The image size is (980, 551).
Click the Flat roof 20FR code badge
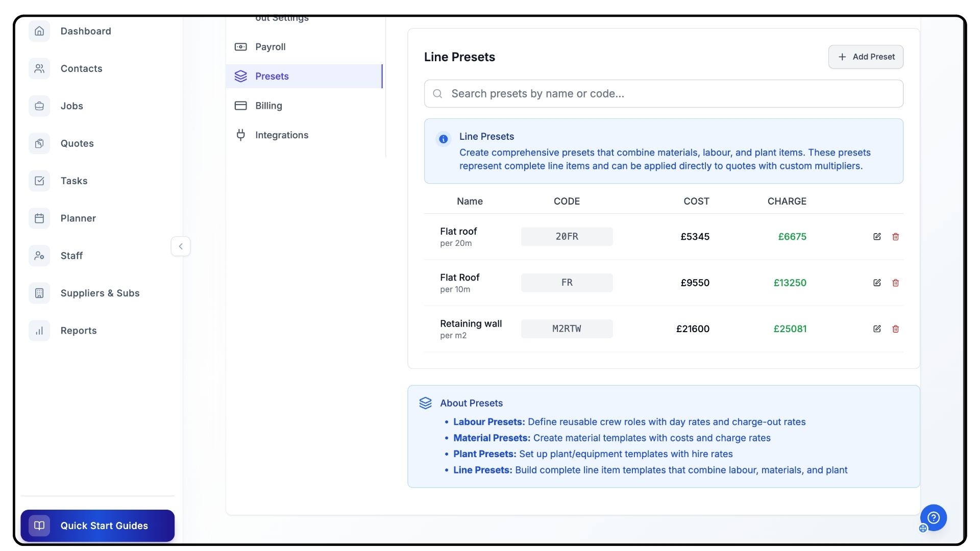(x=567, y=237)
